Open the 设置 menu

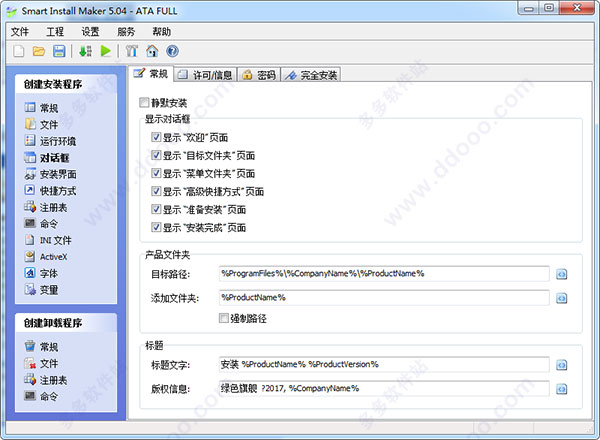(90, 31)
